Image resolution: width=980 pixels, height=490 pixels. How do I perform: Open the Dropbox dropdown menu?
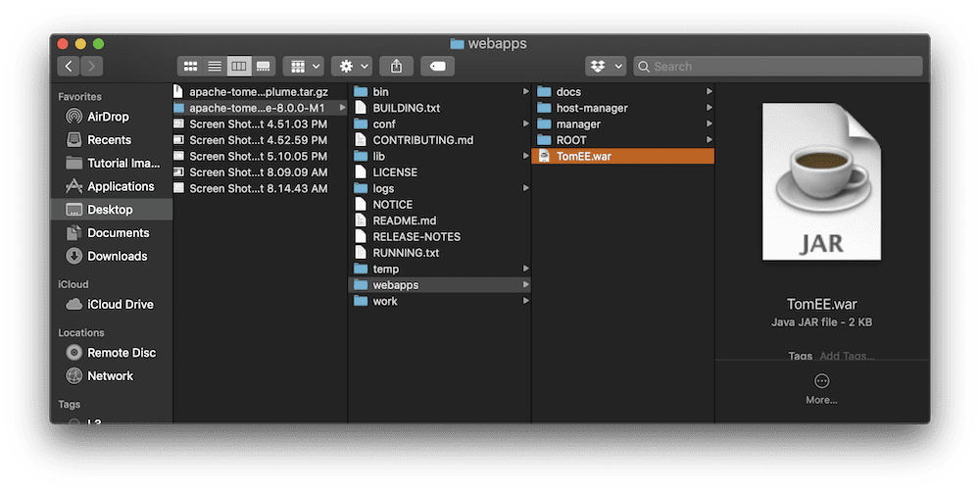606,67
